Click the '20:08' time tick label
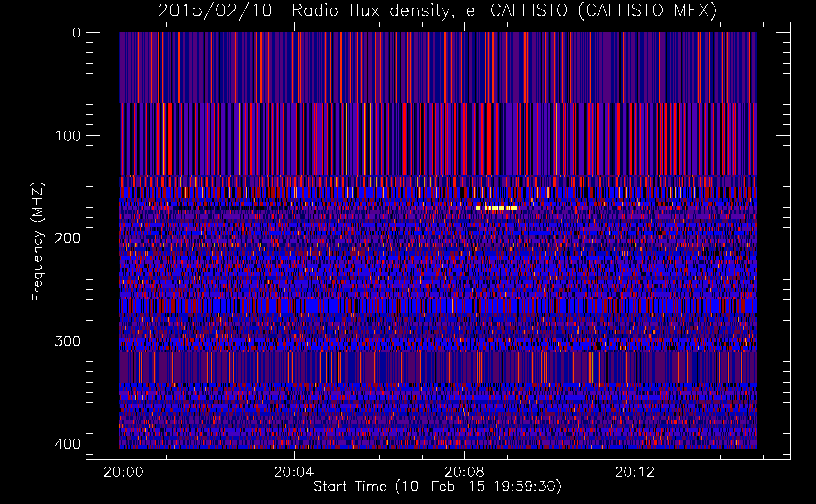 tap(464, 472)
